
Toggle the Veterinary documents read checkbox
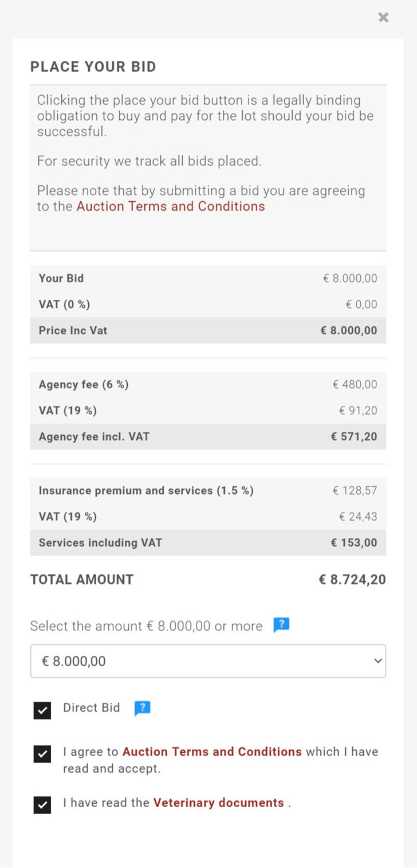point(42,805)
